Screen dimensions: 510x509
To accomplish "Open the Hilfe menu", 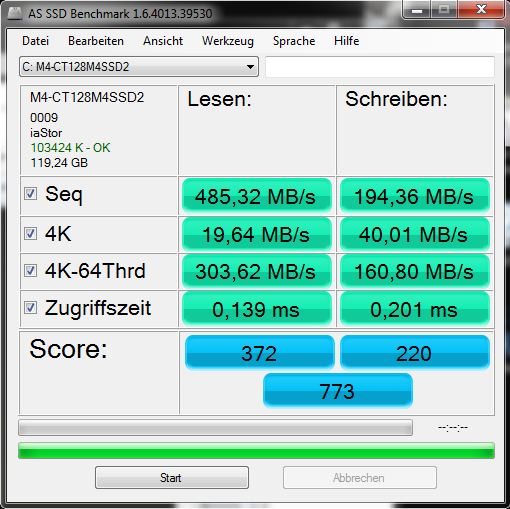I will (x=347, y=41).
